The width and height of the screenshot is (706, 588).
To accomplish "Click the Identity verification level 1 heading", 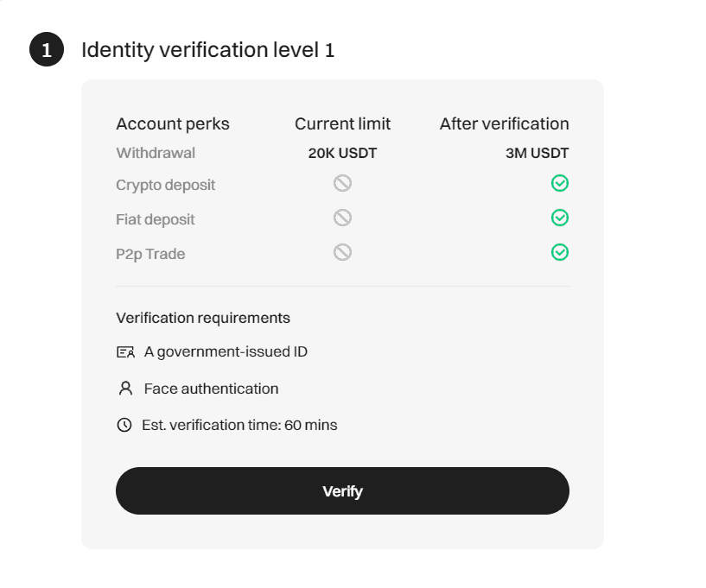I will tap(207, 50).
